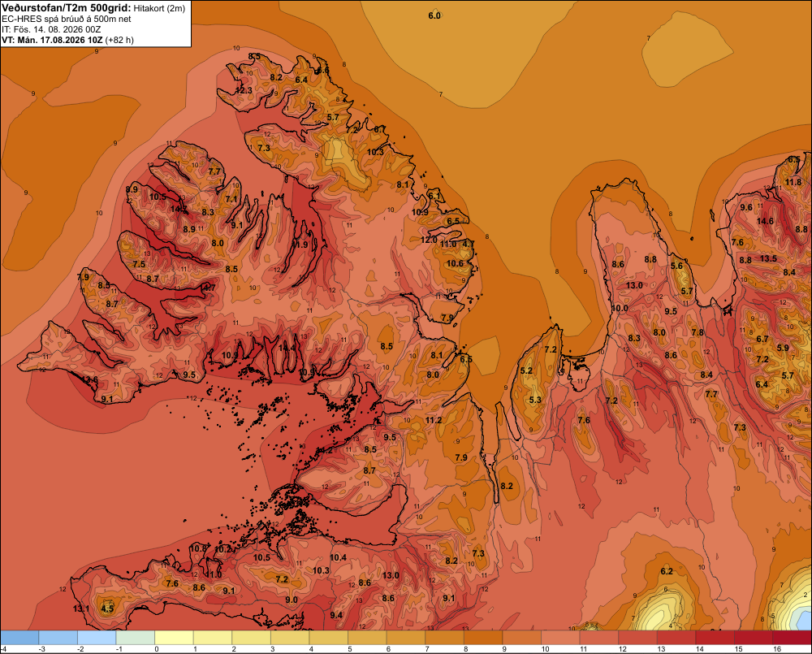
Task: Click the legend swatch between -2 and -1
Action: click(97, 638)
